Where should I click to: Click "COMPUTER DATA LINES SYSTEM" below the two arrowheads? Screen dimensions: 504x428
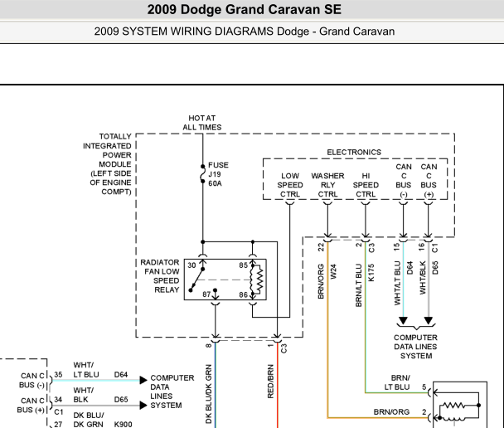pos(415,347)
